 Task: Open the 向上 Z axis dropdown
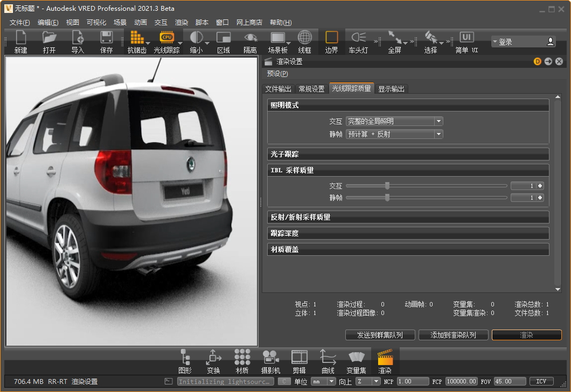coord(368,381)
